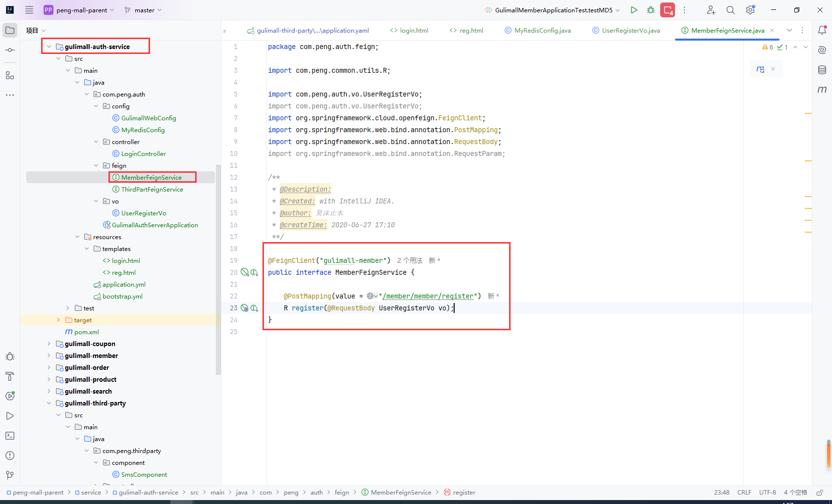Screen dimensions: 832x504
Task: Go to previous highlighted error arrow
Action: (795, 47)
